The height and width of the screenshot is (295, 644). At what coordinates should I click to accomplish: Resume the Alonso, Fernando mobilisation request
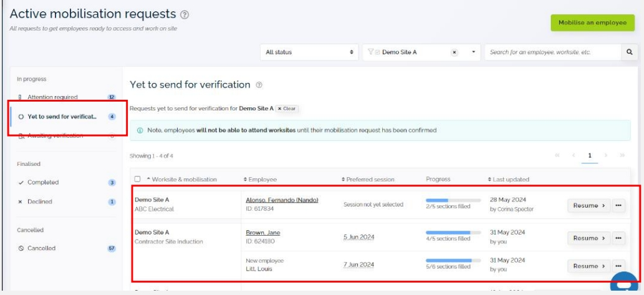click(589, 205)
